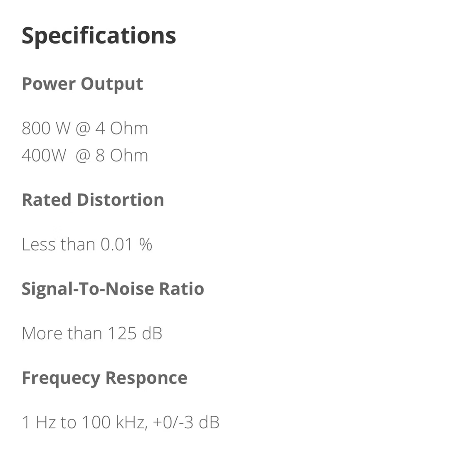Click the 800 W @ 4 Ohm line
The image size is (449, 476).
(x=85, y=128)
